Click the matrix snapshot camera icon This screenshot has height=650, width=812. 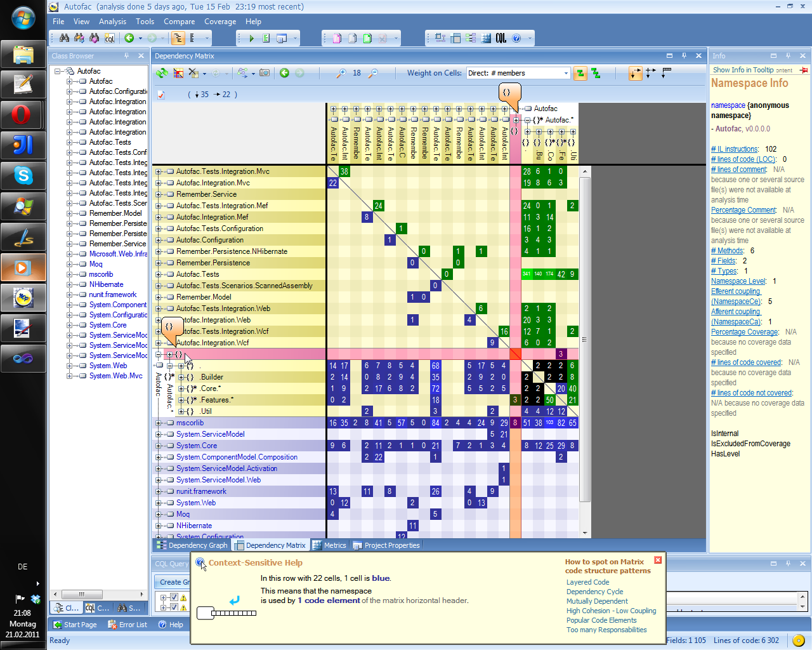click(265, 73)
